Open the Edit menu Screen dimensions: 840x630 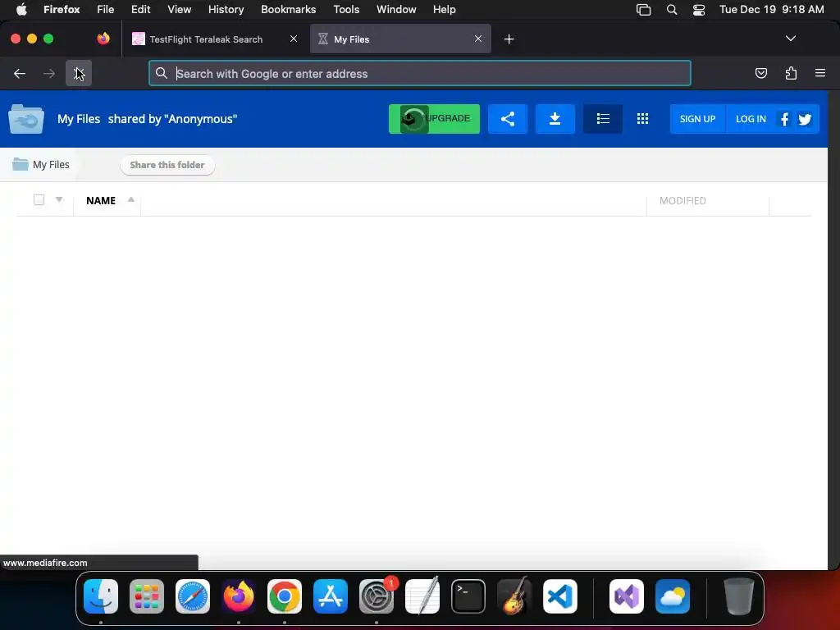click(x=141, y=10)
